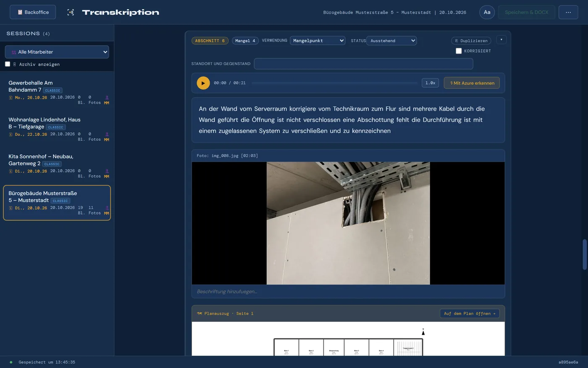
Task: Click the ABSCHNITT 6 badge
Action: pos(210,41)
